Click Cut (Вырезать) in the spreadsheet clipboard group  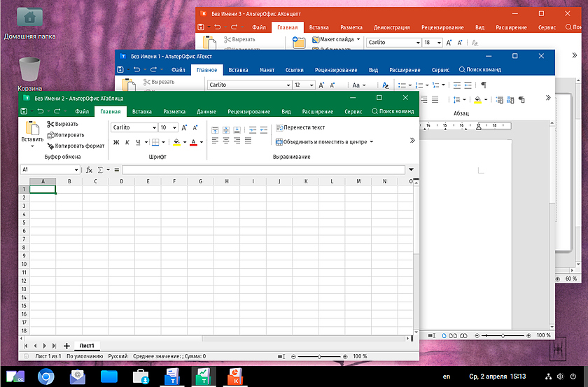[x=62, y=124]
